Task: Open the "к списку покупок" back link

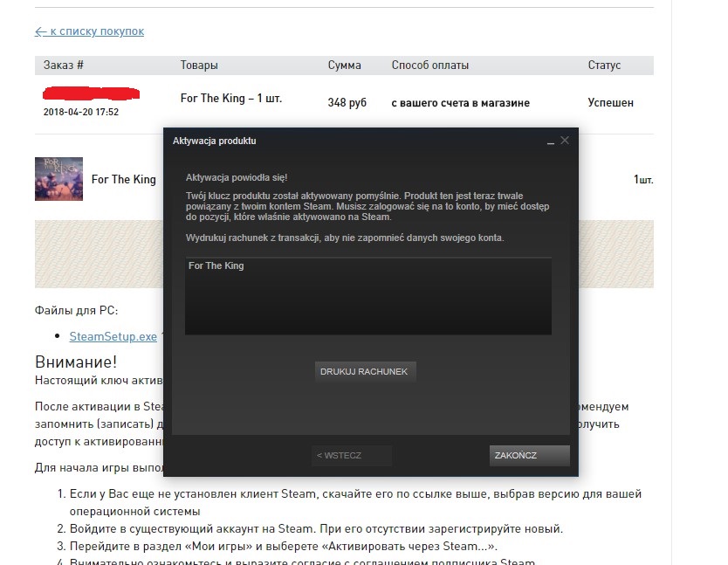Action: [x=89, y=31]
